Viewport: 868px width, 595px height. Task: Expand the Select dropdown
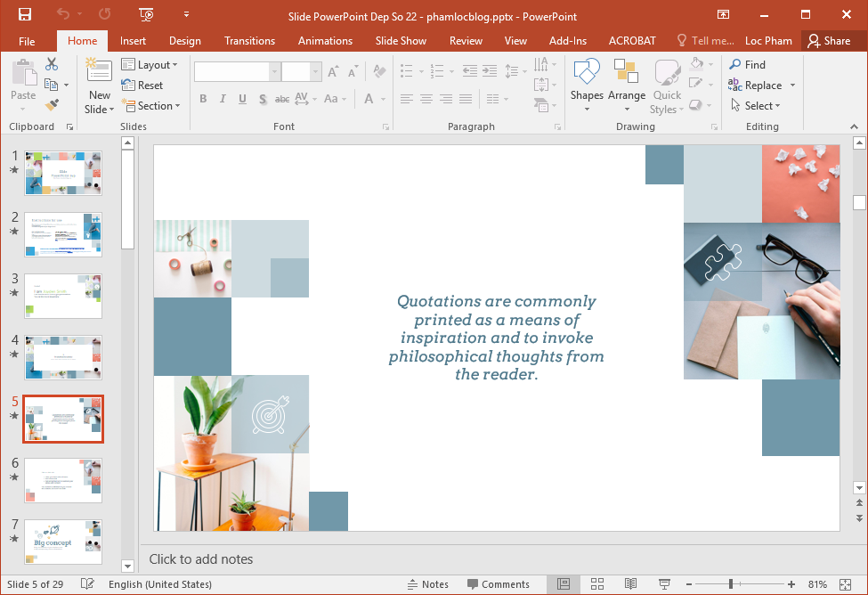click(755, 105)
